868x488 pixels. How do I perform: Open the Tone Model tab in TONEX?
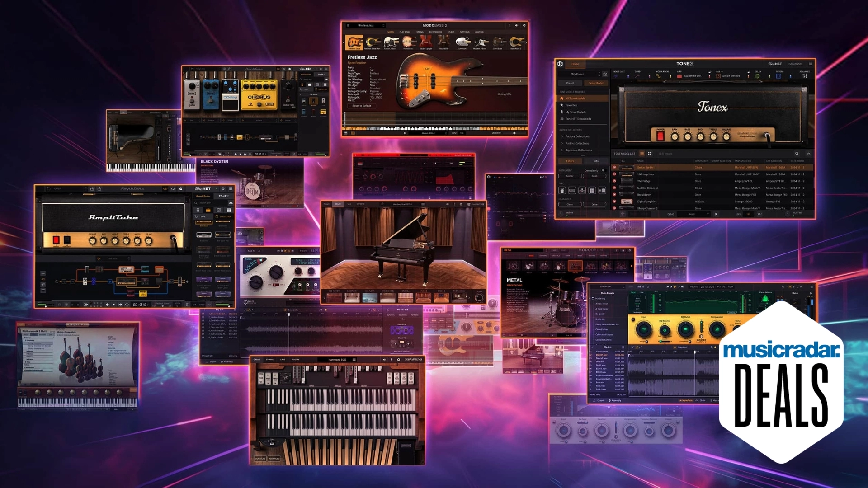click(x=596, y=83)
